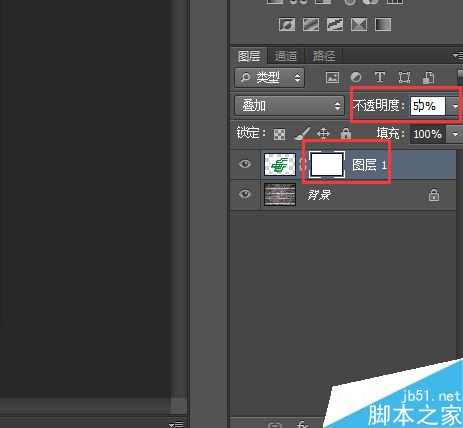This screenshot has width=463, height=428.
Task: Click the pixel layer filter icon
Action: (x=332, y=78)
